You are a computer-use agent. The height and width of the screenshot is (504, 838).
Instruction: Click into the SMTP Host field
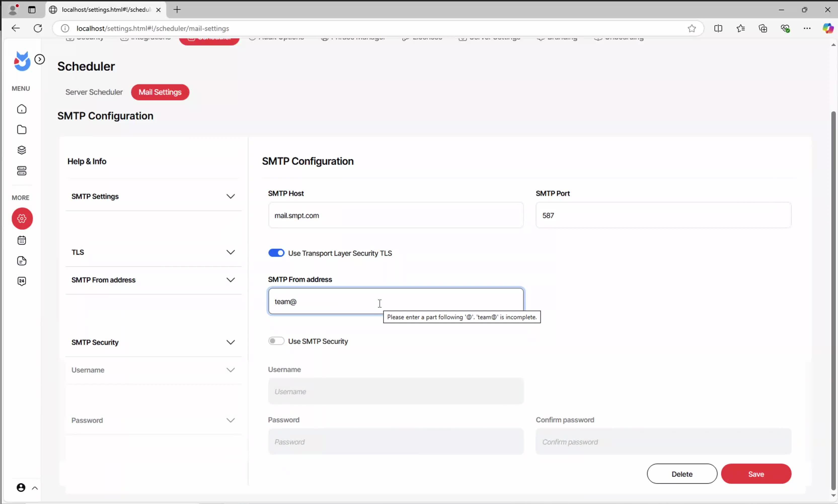tap(396, 215)
